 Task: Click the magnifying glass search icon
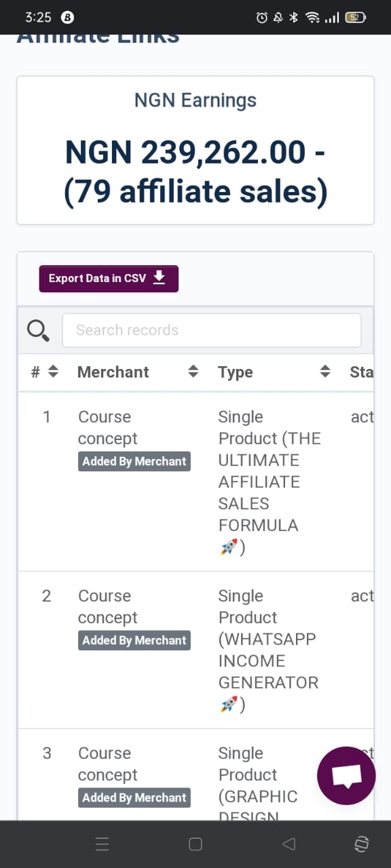click(x=37, y=330)
